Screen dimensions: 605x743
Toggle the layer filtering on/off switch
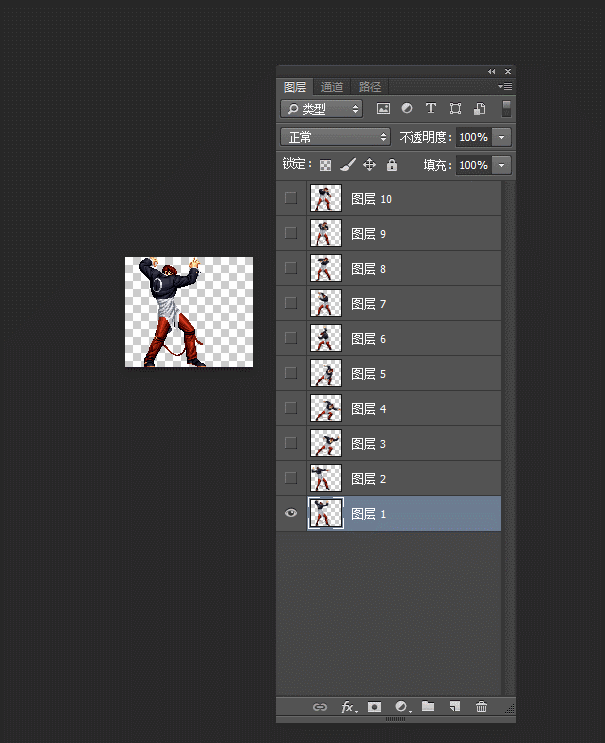506,109
